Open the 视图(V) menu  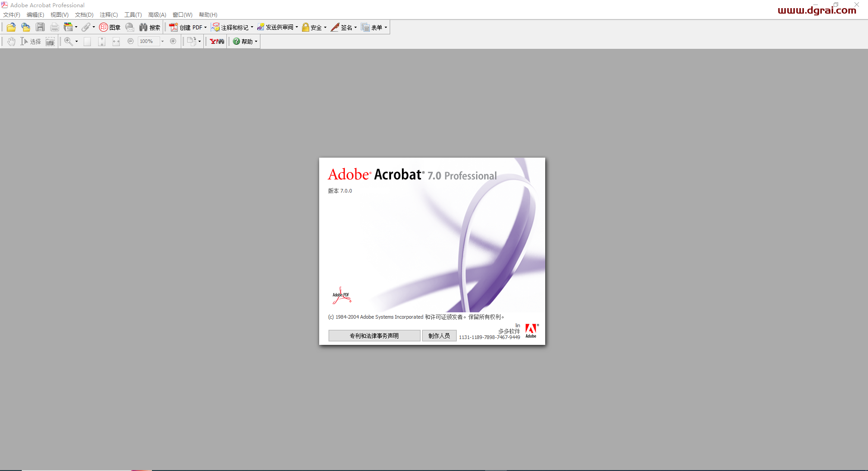pyautogui.click(x=59, y=15)
